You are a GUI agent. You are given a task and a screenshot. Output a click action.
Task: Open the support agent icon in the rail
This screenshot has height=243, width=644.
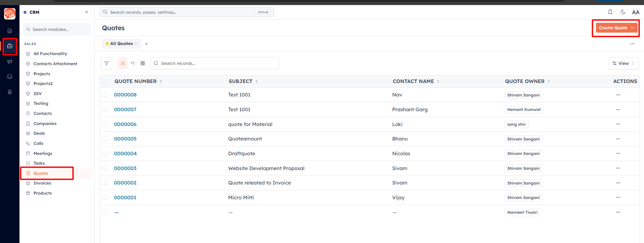pos(10,92)
